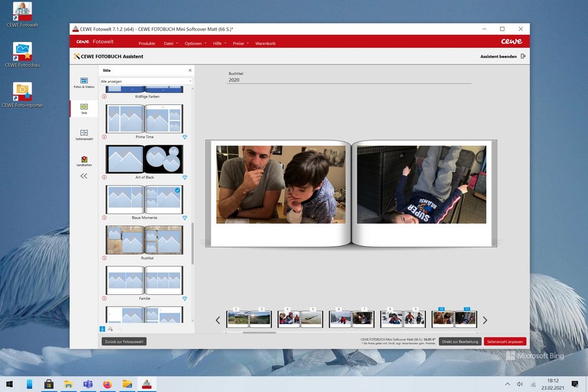Open the Hilfe menu
The width and height of the screenshot is (588, 392).
(x=219, y=43)
